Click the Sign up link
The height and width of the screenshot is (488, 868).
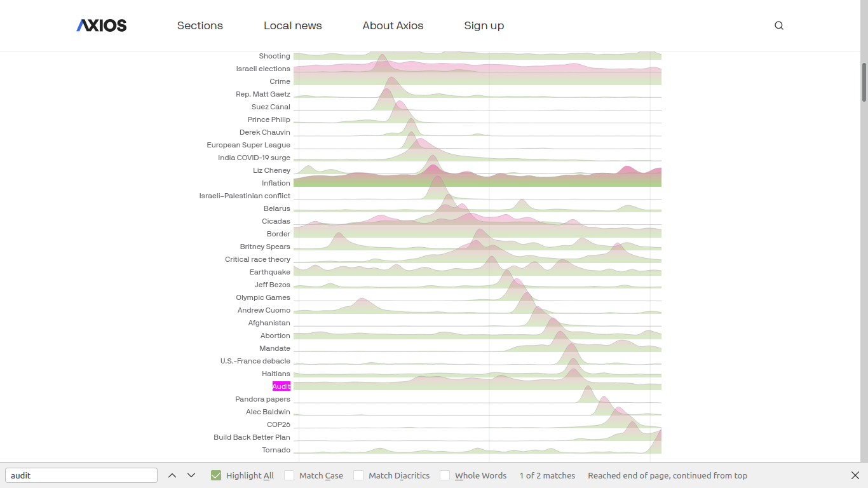tap(484, 25)
